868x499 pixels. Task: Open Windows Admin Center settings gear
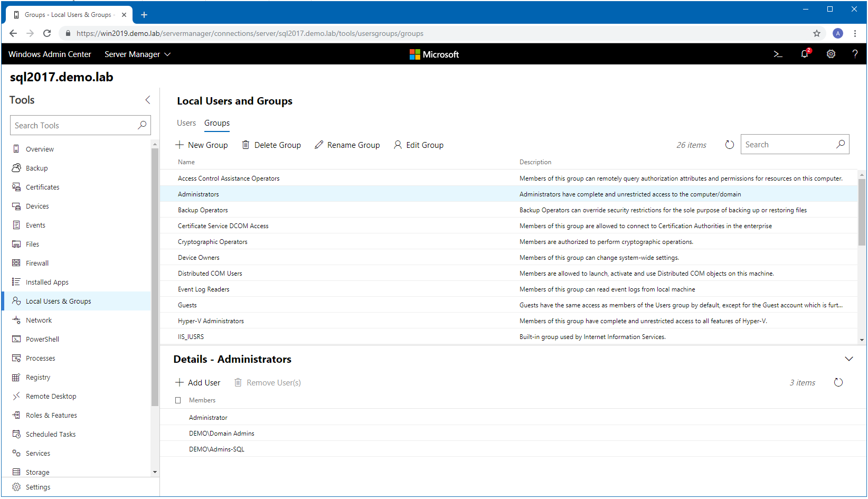(831, 54)
